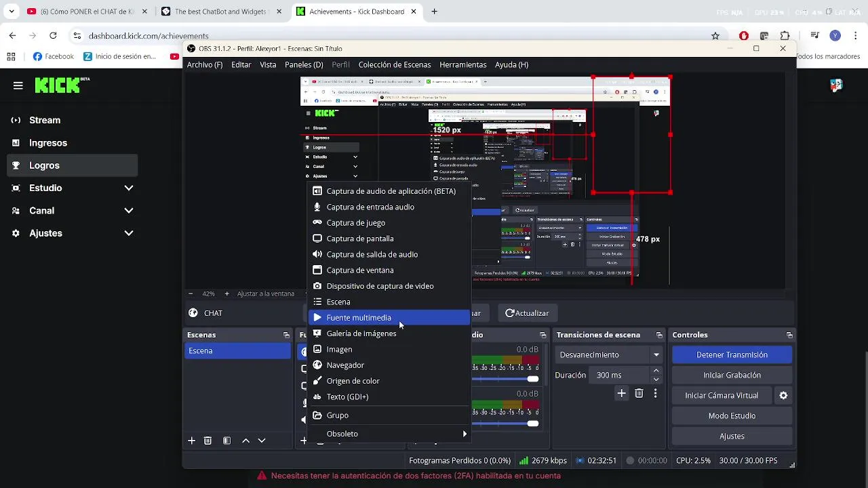Go back in the browser
This screenshot has width=868, height=488.
12,35
